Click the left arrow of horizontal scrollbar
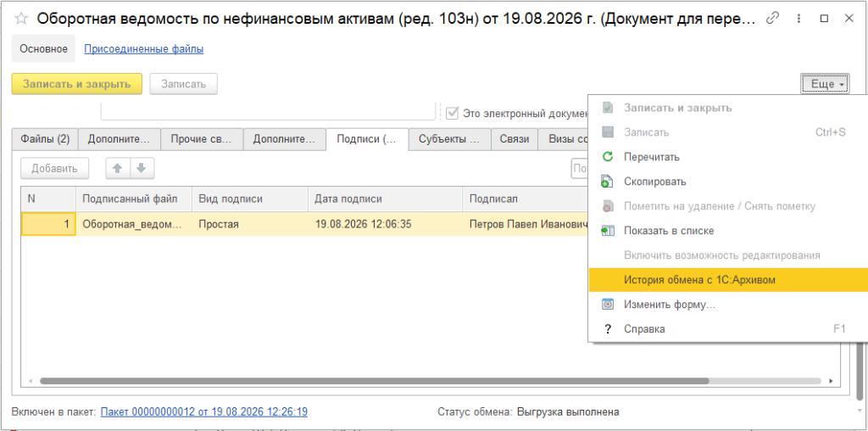868x431 pixels. [x=30, y=381]
